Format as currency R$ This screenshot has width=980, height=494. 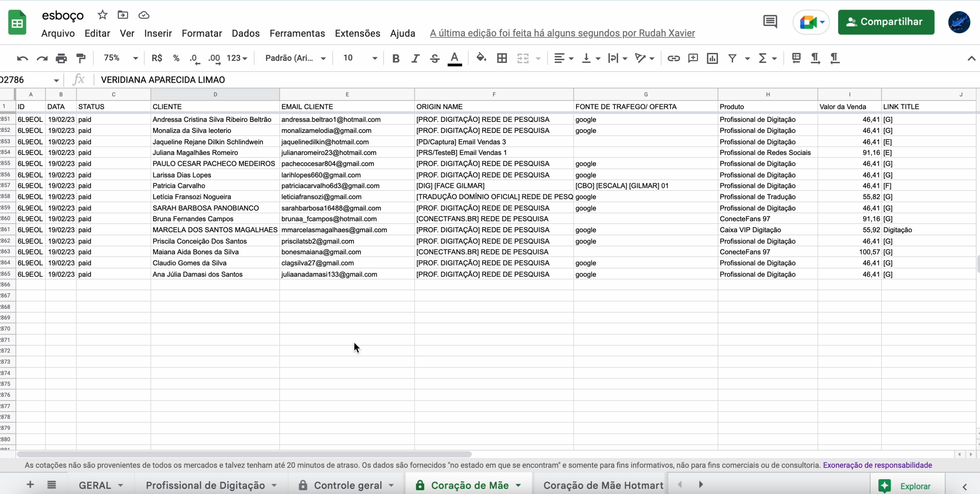tap(157, 58)
